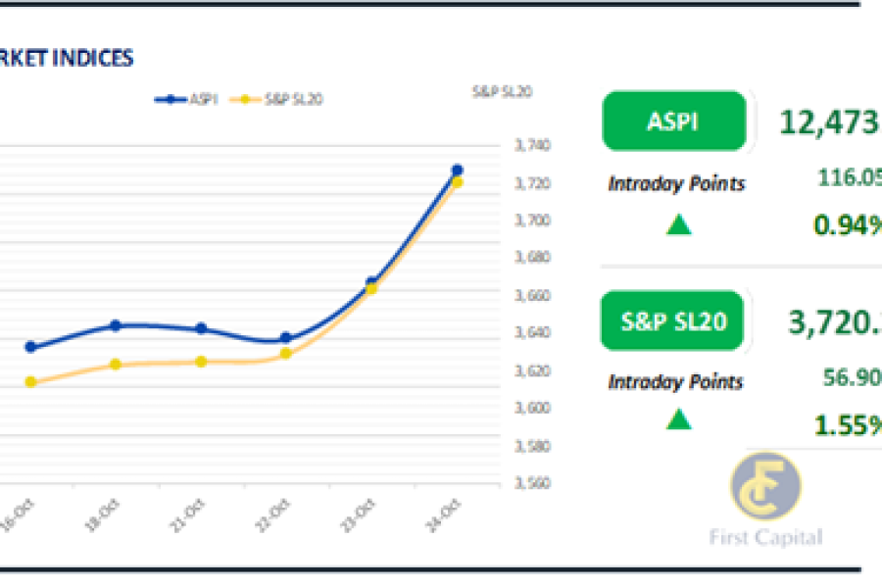
Task: Click the 3,740 axis label
Action: (x=533, y=146)
